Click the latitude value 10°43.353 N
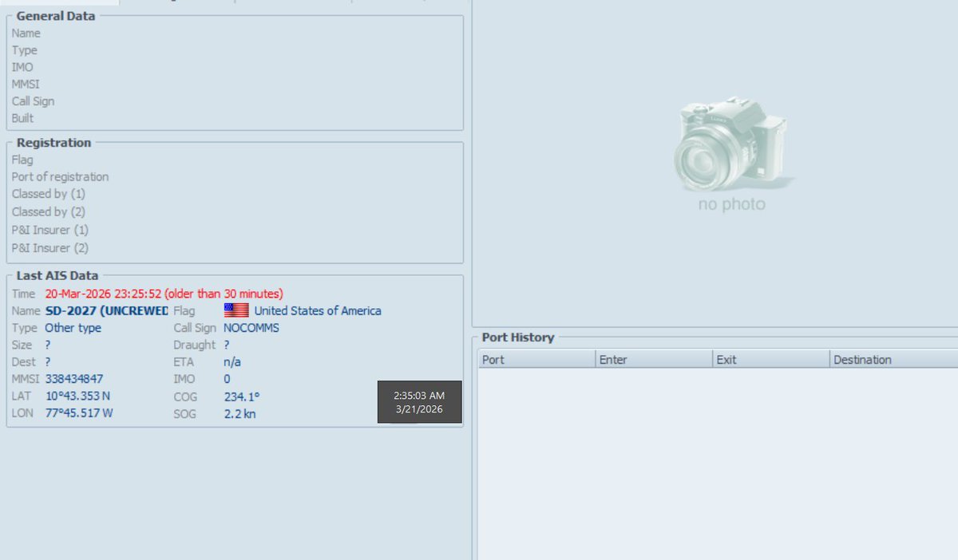This screenshot has width=958, height=560. (x=78, y=396)
